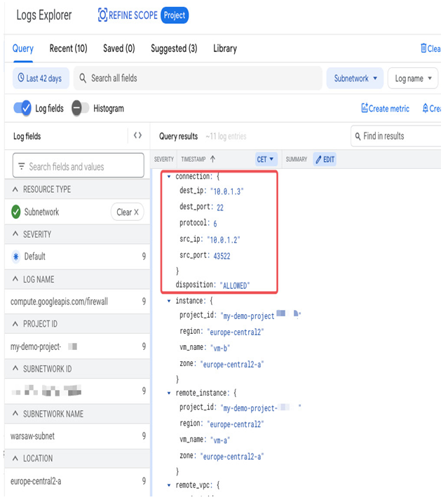
Task: Click the magnifier icon in search bar
Action: [83, 78]
